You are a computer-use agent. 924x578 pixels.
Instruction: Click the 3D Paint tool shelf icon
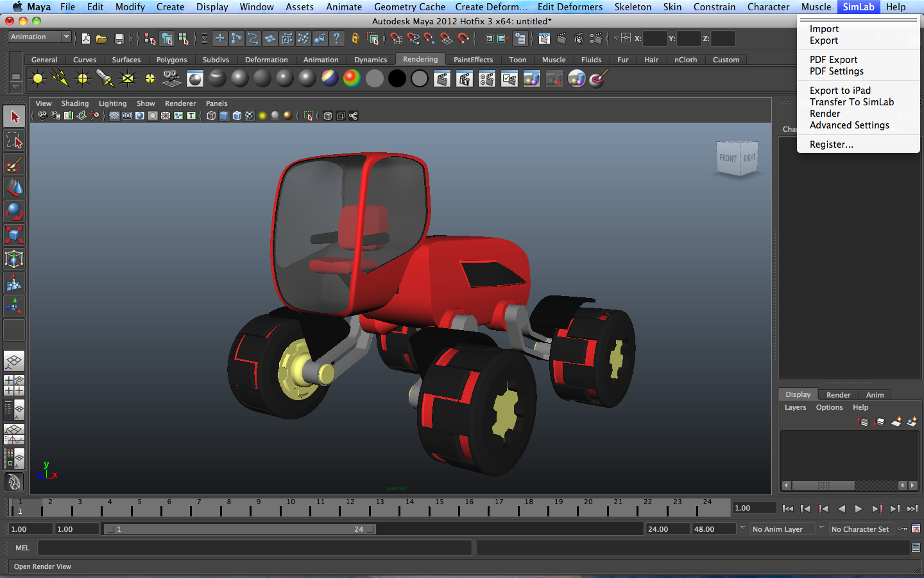[598, 79]
